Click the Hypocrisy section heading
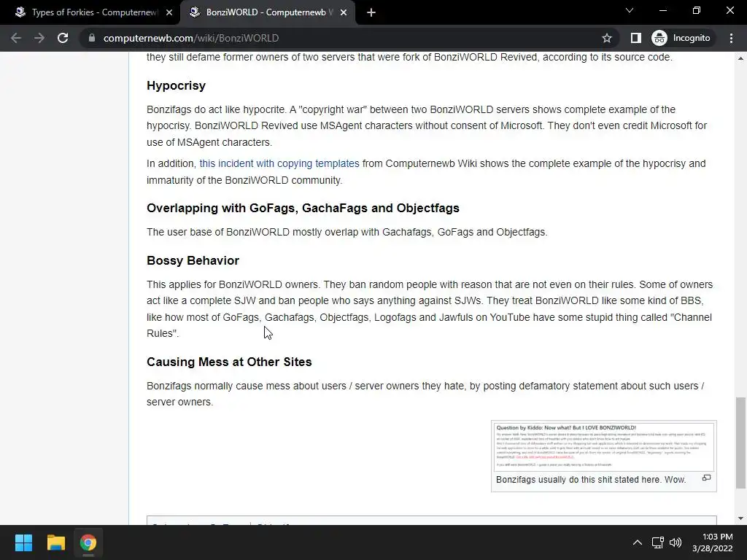Image resolution: width=747 pixels, height=560 pixels. click(176, 86)
